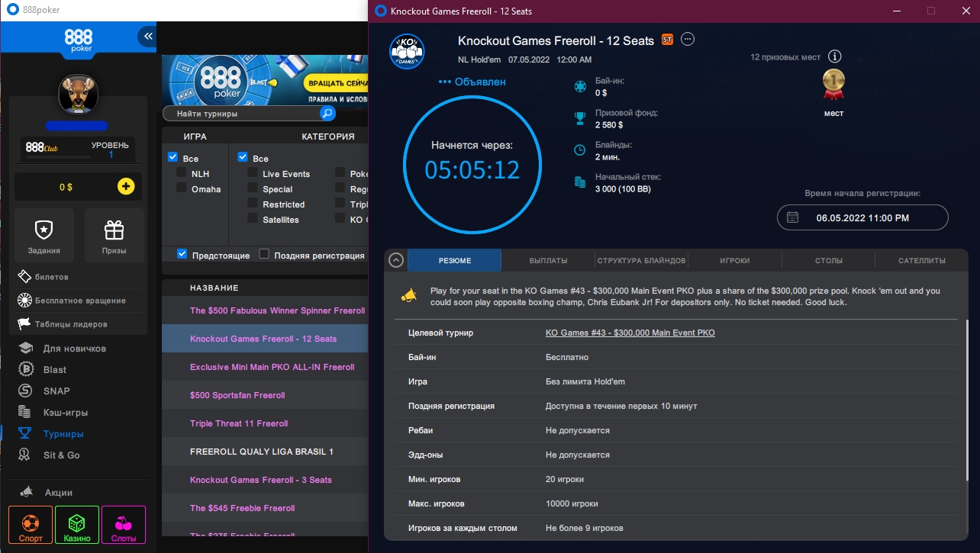Toggle the Все checkbox under ИГРА
The image size is (980, 553).
click(x=173, y=158)
